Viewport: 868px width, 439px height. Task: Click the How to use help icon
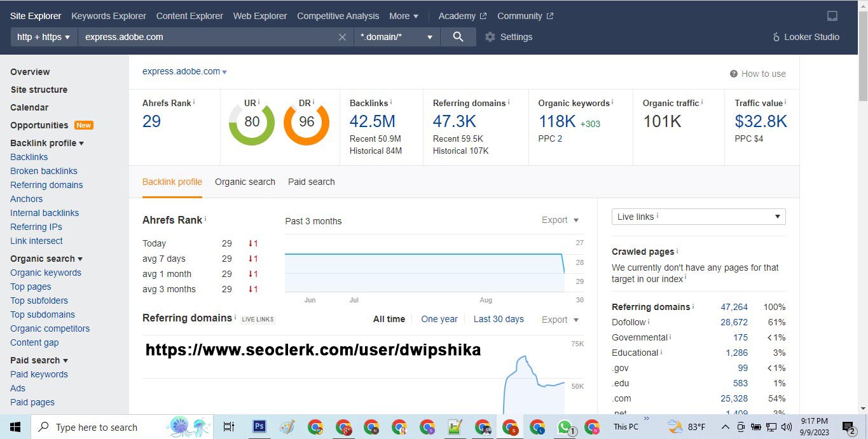[x=734, y=74]
